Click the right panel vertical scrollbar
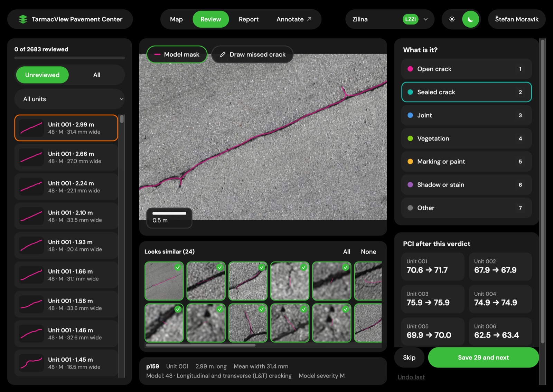The height and width of the screenshot is (392, 553). click(x=542, y=192)
